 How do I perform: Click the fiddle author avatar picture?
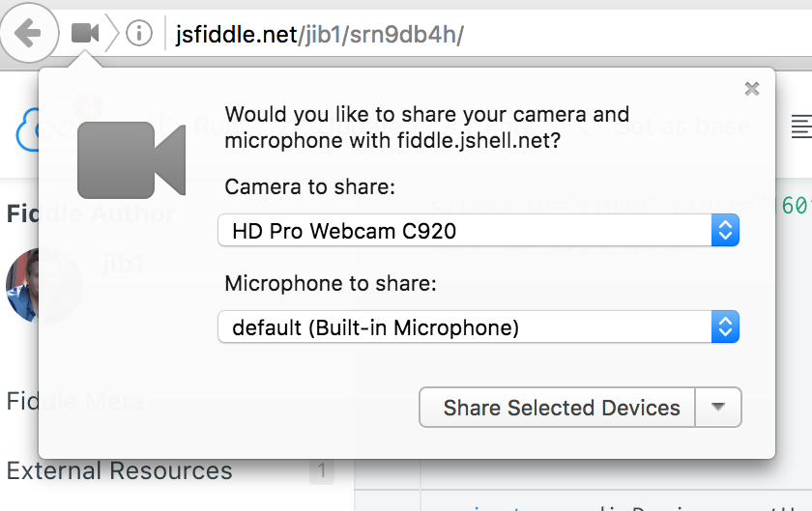click(21, 285)
